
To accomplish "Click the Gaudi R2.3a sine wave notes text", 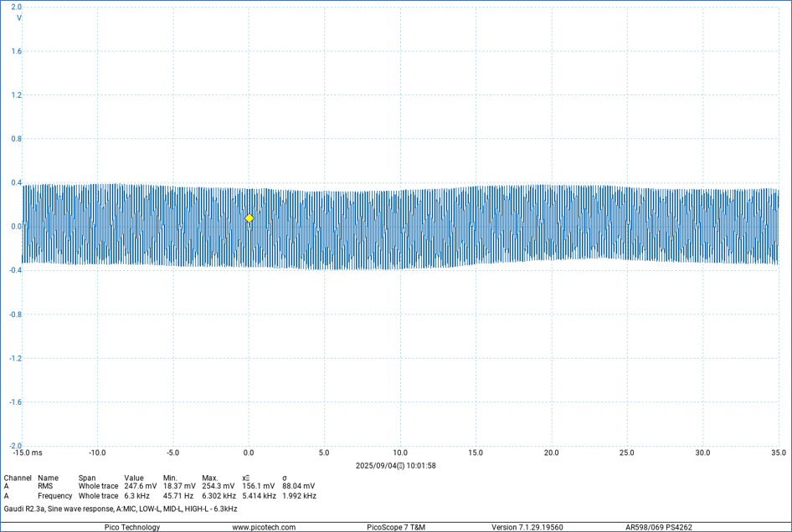I will pyautogui.click(x=121, y=509).
